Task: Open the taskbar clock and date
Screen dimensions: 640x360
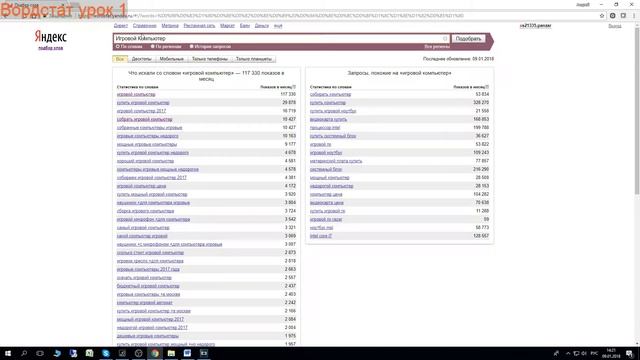Action: coord(611,353)
